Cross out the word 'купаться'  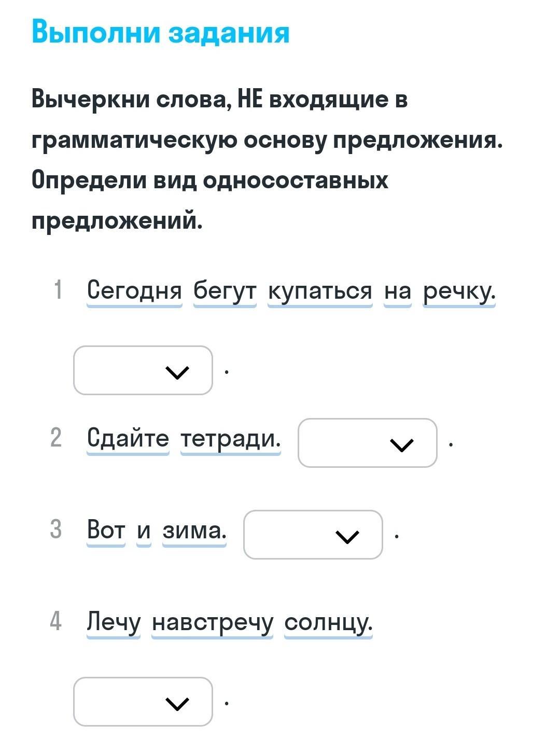click(320, 290)
